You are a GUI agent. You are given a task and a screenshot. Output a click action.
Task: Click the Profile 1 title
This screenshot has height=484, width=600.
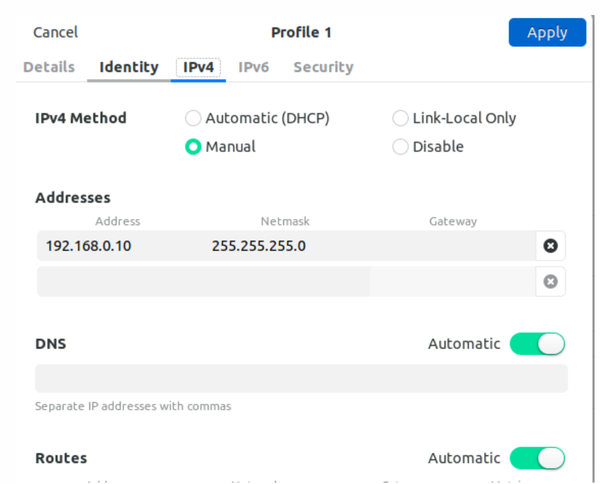click(301, 33)
